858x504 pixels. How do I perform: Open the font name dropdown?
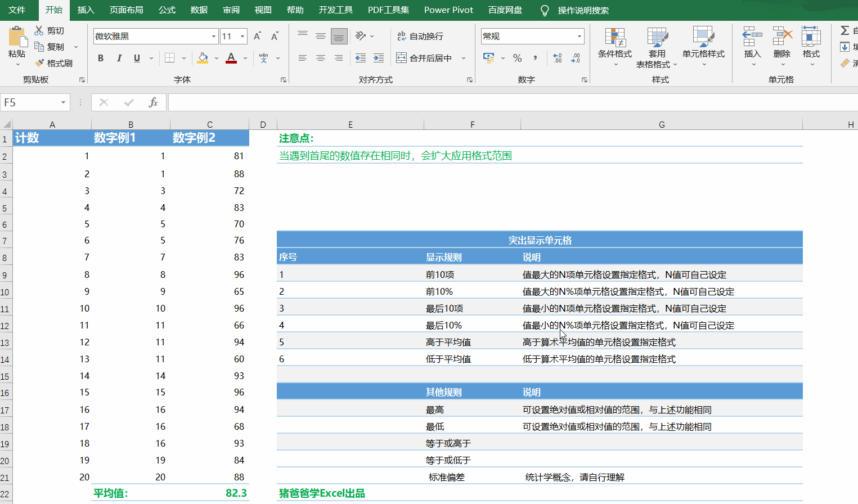(214, 36)
